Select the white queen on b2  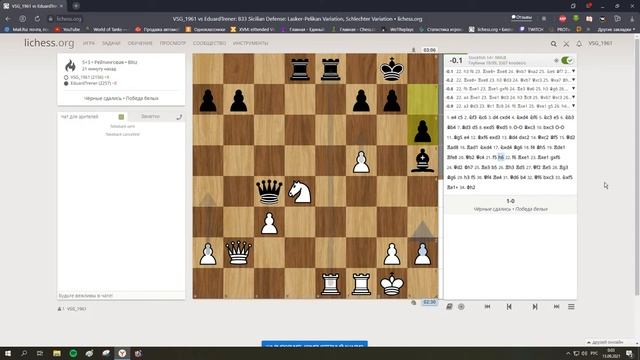238,252
